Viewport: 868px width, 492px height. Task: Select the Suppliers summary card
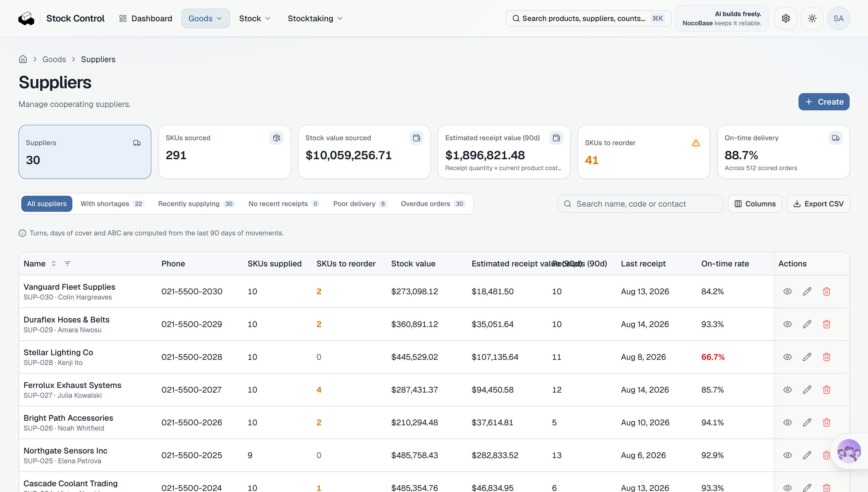[85, 152]
